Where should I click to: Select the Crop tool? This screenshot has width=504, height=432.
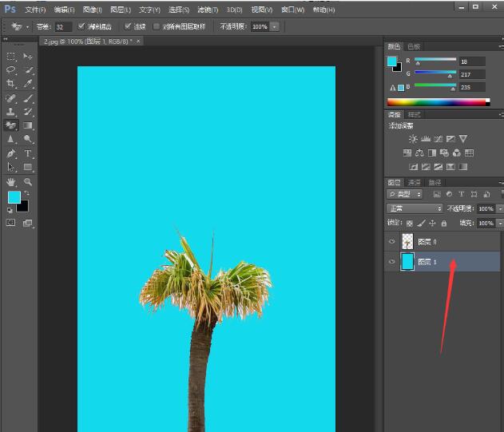[x=11, y=84]
